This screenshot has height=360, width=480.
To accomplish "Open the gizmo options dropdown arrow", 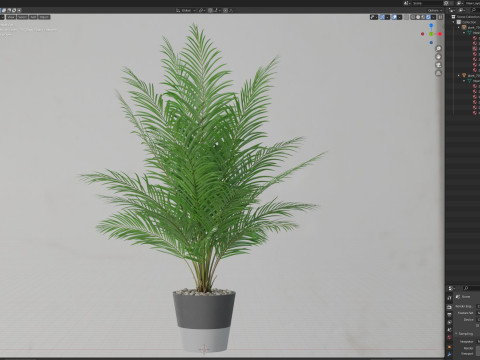I will (x=387, y=17).
